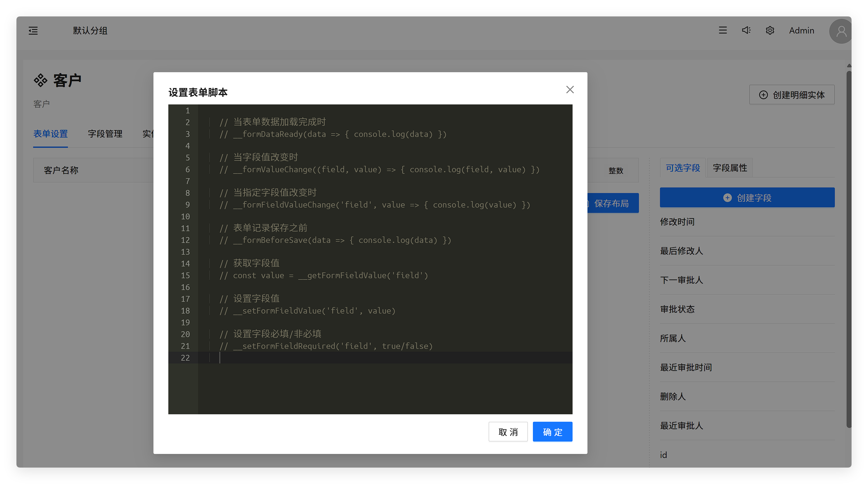This screenshot has height=484, width=868.
Task: Select the 审批状态 field item
Action: [x=677, y=309]
